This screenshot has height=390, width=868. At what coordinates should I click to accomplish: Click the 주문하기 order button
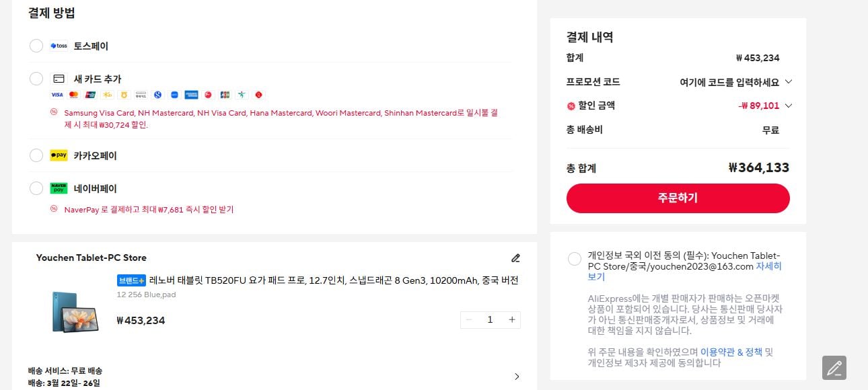678,198
